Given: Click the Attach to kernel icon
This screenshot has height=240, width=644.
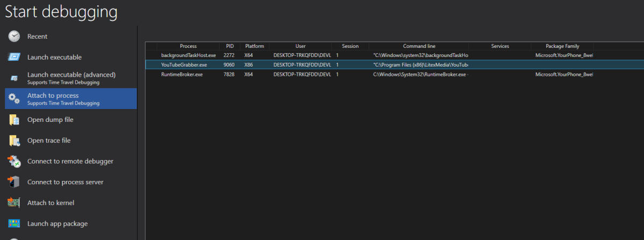Looking at the screenshot, I should click(x=14, y=203).
